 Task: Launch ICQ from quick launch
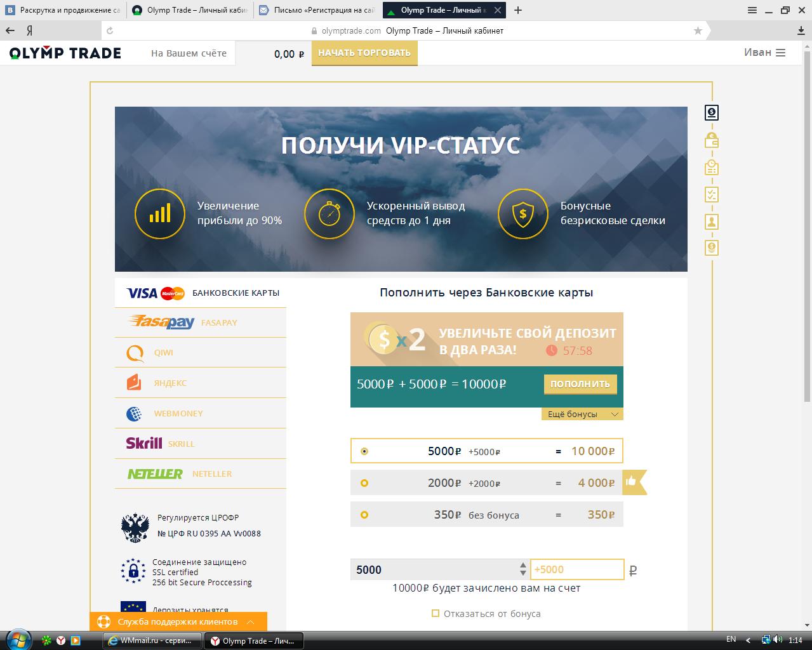click(47, 640)
